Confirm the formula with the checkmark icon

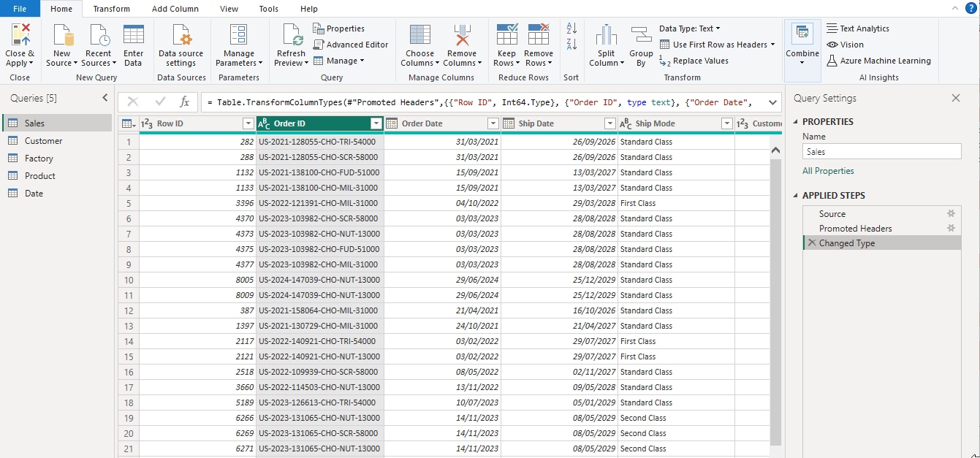click(161, 102)
